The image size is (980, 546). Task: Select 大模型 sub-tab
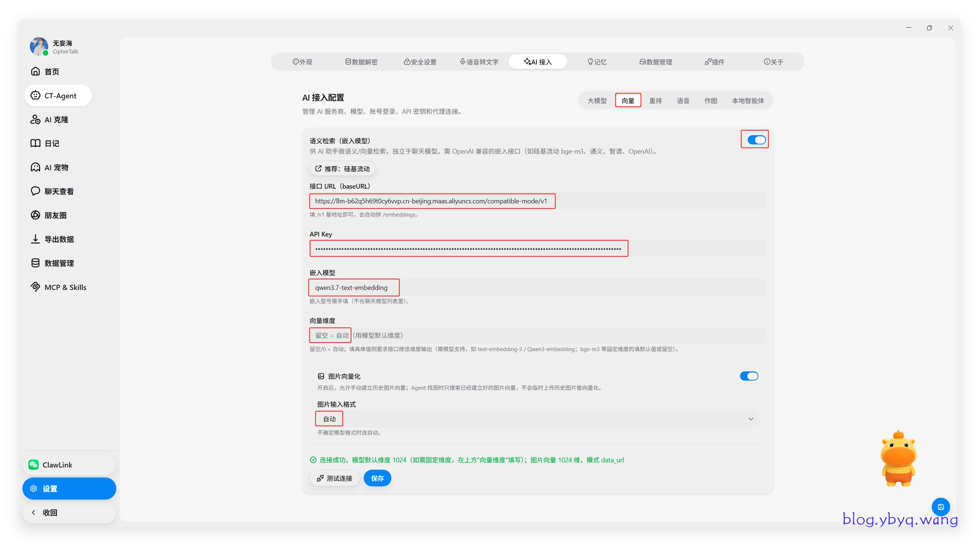[x=597, y=101]
